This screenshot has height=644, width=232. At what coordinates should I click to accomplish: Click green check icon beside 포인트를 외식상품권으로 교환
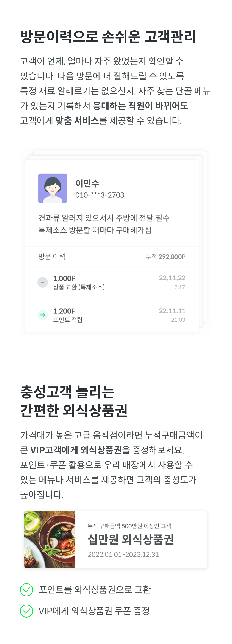click(26, 590)
